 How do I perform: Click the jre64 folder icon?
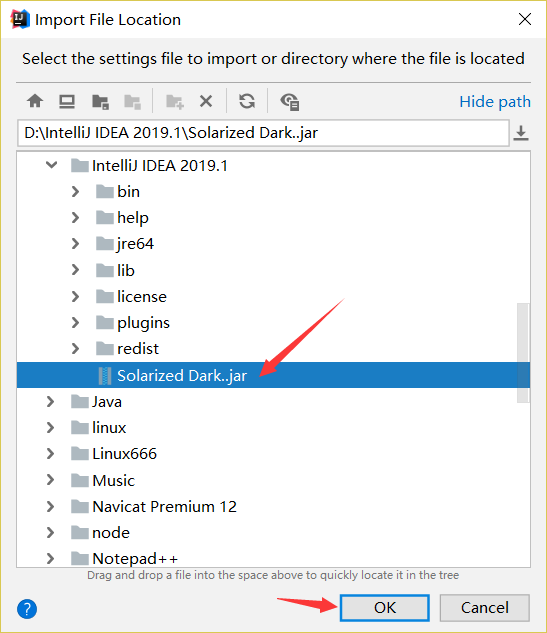click(x=105, y=243)
